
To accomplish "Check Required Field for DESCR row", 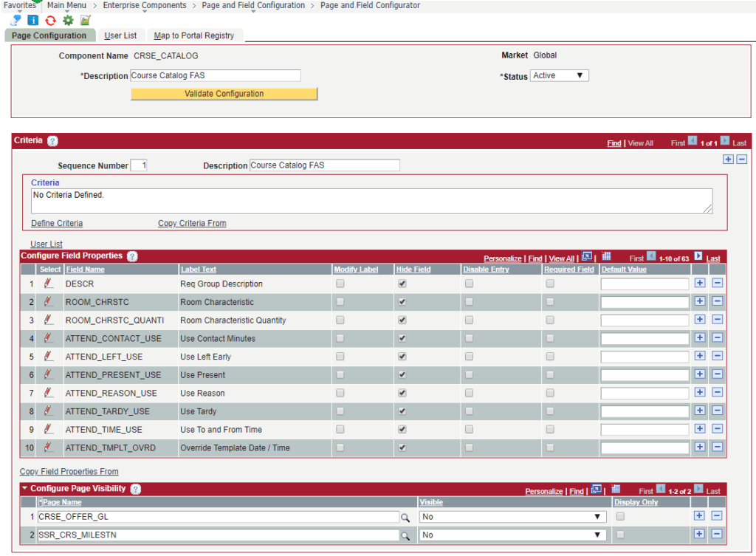I will tap(550, 284).
